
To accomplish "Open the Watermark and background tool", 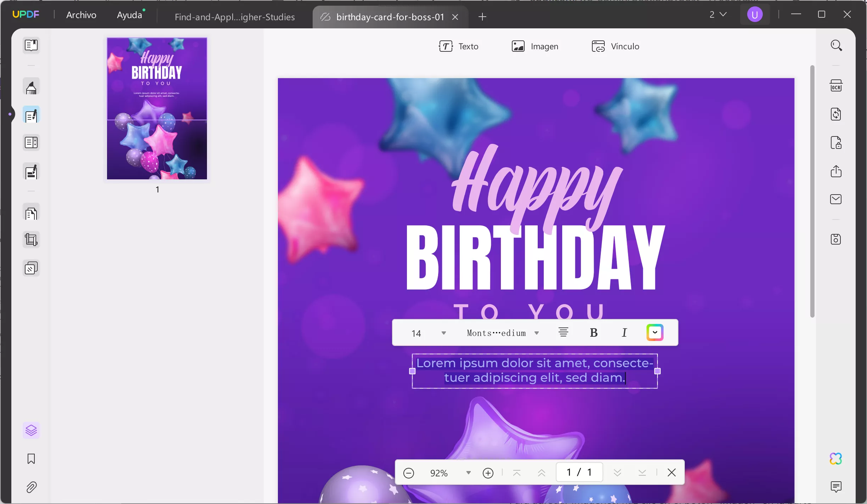I will click(x=31, y=268).
